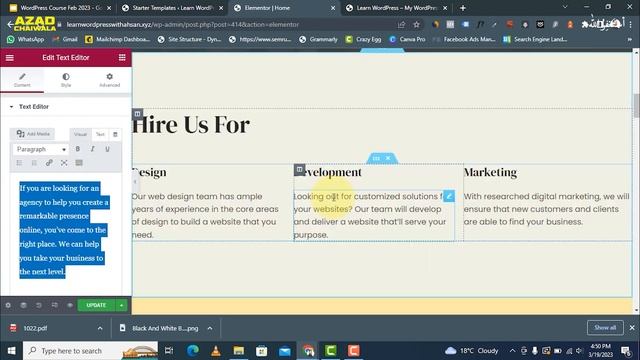Select the Marketing paragraph text
The height and width of the screenshot is (360, 640).
pos(546,209)
